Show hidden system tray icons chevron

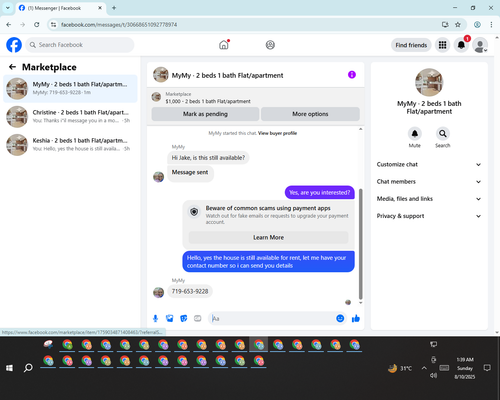click(x=424, y=368)
